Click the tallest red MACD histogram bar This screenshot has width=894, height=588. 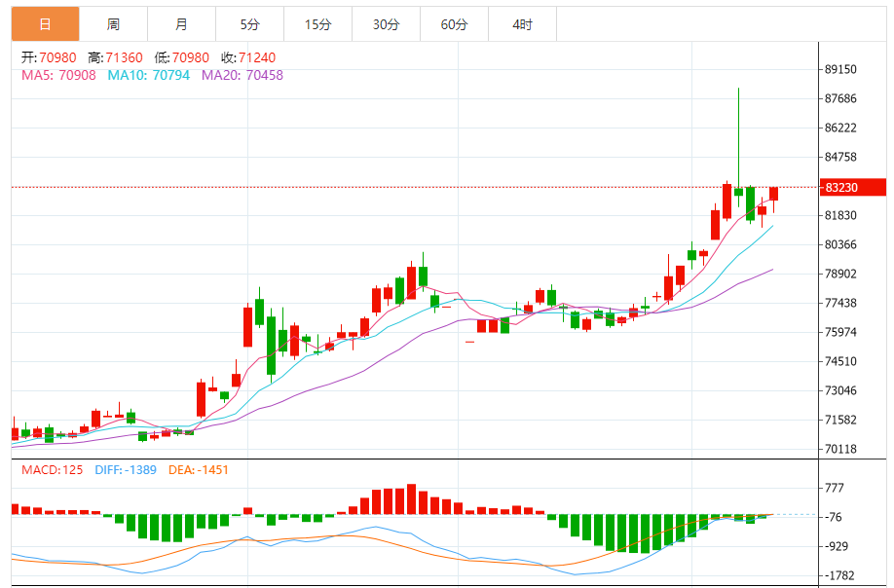tap(411, 499)
